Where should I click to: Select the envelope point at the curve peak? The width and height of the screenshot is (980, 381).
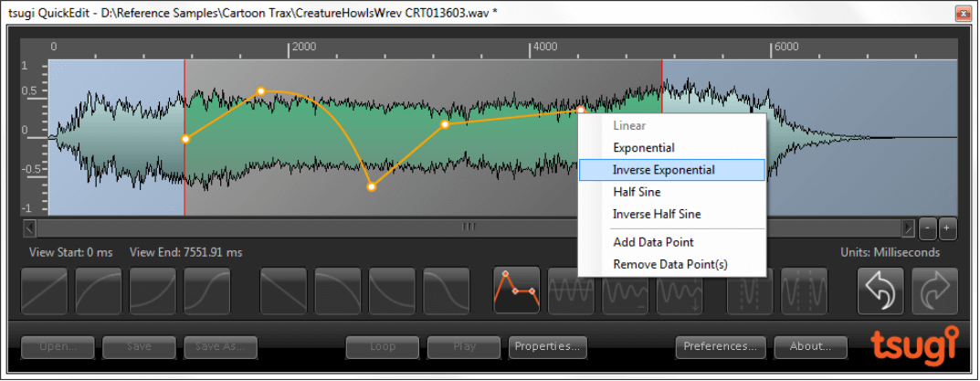tap(260, 91)
